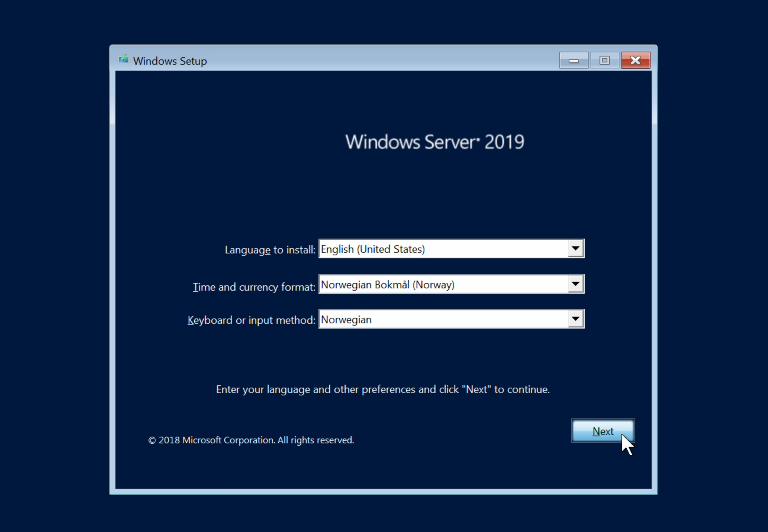The width and height of the screenshot is (768, 532).
Task: Click the Norwegian Bokmål (Norway) format field
Action: (x=451, y=284)
